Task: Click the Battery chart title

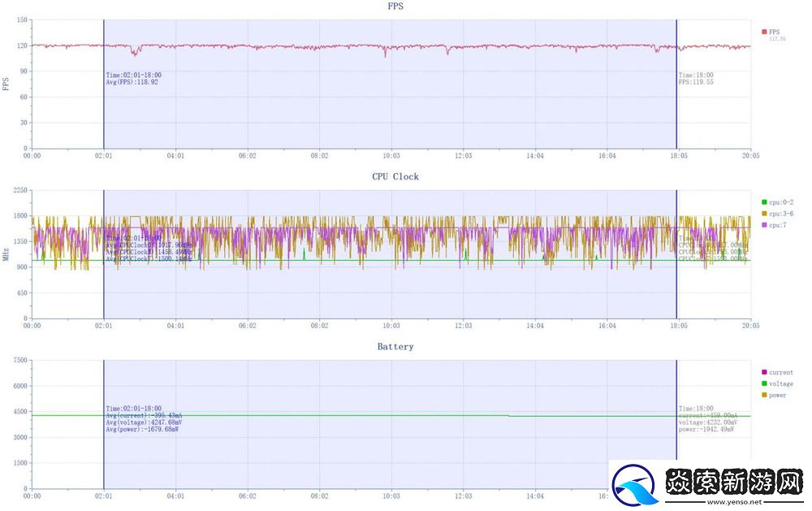Action: [x=395, y=347]
